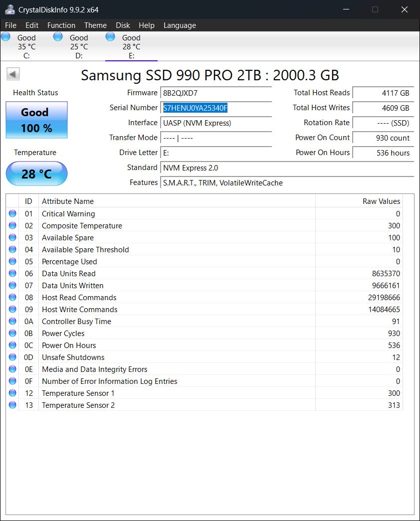This screenshot has width=420, height=521.
Task: Click the Total Host Writes value 4609 GB
Action: point(383,108)
